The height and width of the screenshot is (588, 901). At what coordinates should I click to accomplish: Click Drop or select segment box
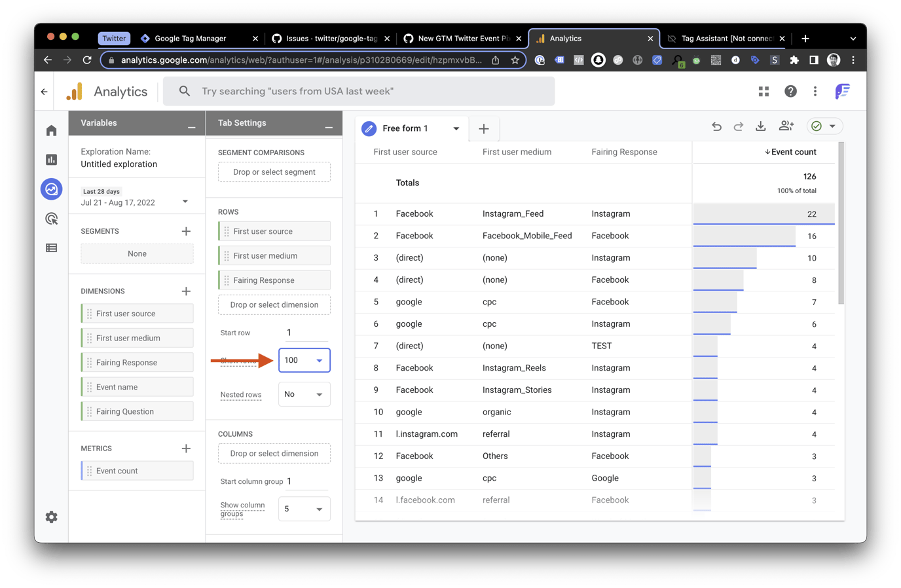click(x=274, y=172)
